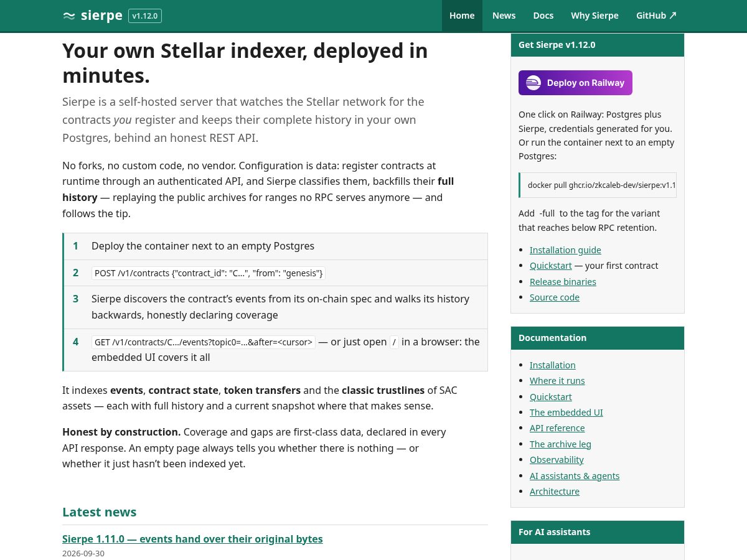Image resolution: width=747 pixels, height=560 pixels.
Task: Click the 2026-09-30 news date
Action: [83, 554]
